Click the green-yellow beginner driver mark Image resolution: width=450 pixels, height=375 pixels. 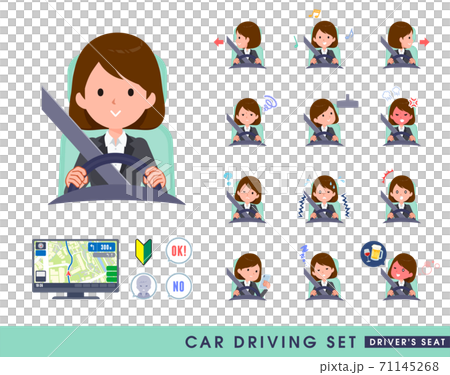144,252
